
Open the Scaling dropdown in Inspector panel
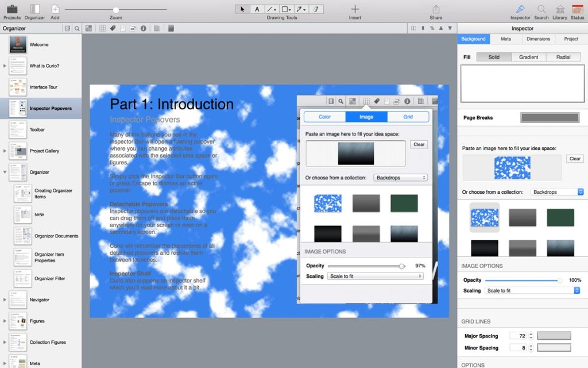coord(532,291)
